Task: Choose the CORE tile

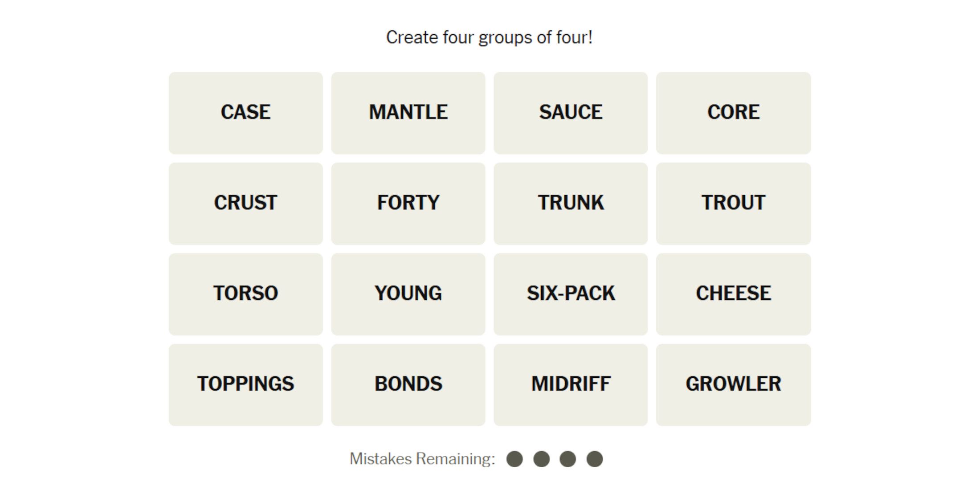Action: (733, 113)
